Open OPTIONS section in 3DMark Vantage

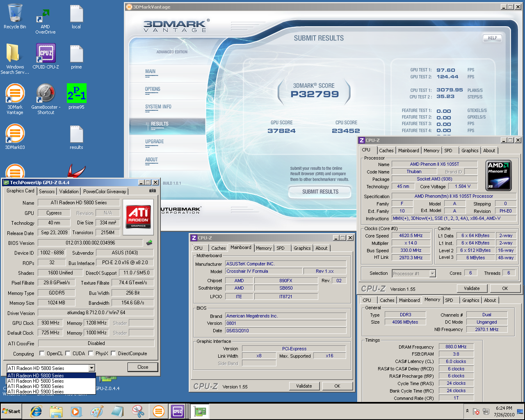153,89
